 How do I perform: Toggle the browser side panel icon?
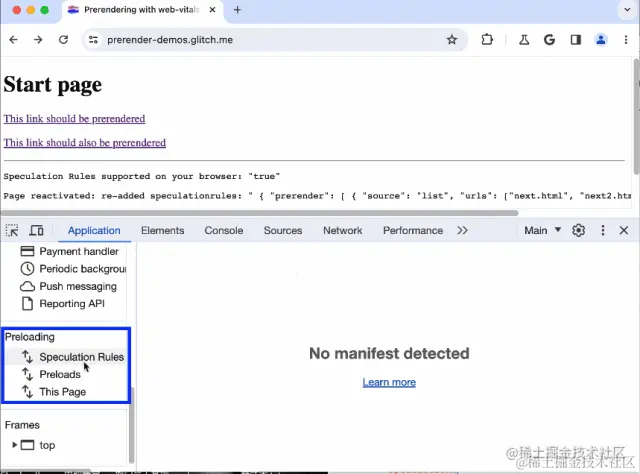576,40
